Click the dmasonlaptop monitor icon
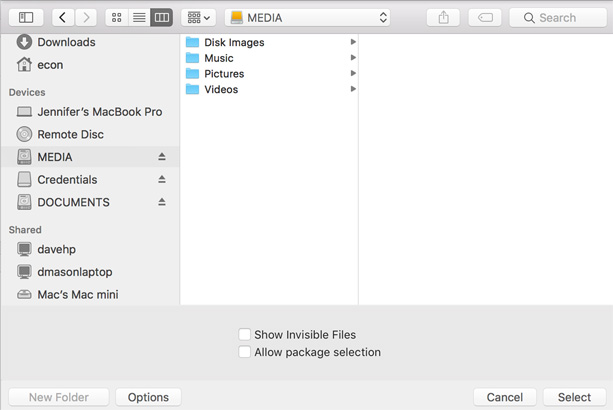The image size is (613, 410). coord(24,272)
